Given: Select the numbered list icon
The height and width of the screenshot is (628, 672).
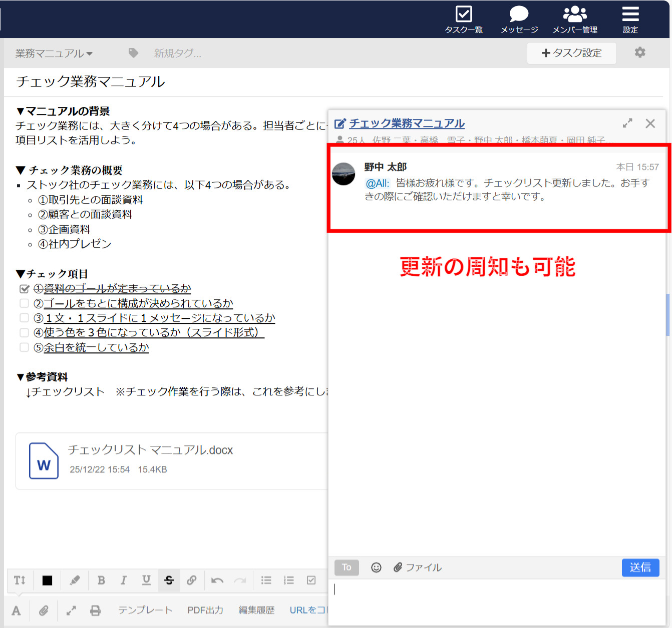Looking at the screenshot, I should click(288, 580).
